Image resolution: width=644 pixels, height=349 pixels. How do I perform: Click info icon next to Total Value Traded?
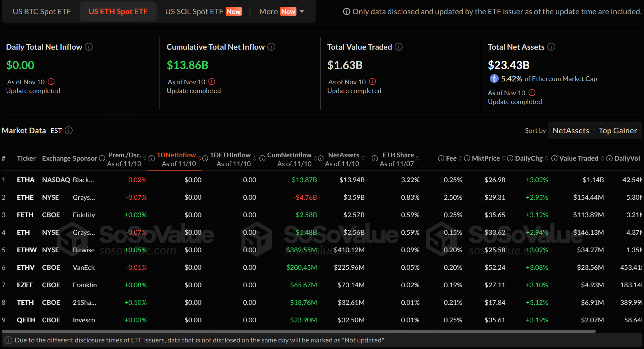click(399, 47)
